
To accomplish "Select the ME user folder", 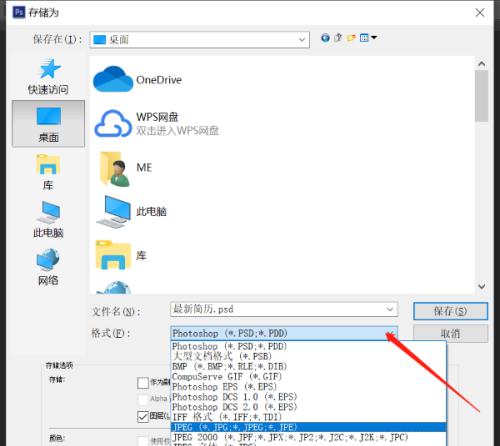I will 126,168.
